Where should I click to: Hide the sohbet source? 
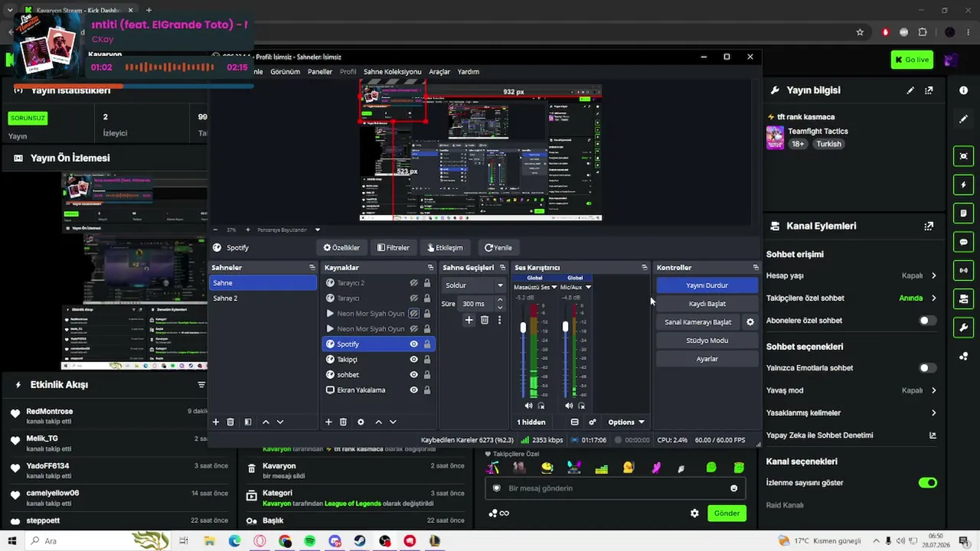[413, 375]
